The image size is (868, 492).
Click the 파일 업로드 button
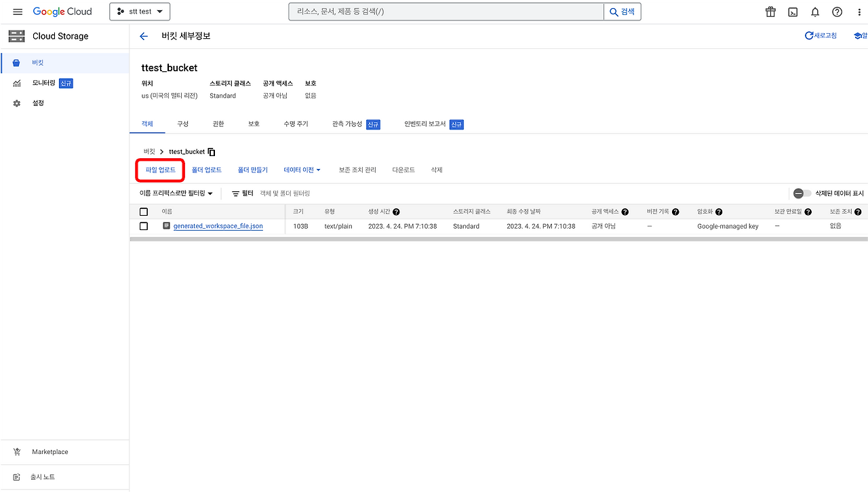point(161,170)
